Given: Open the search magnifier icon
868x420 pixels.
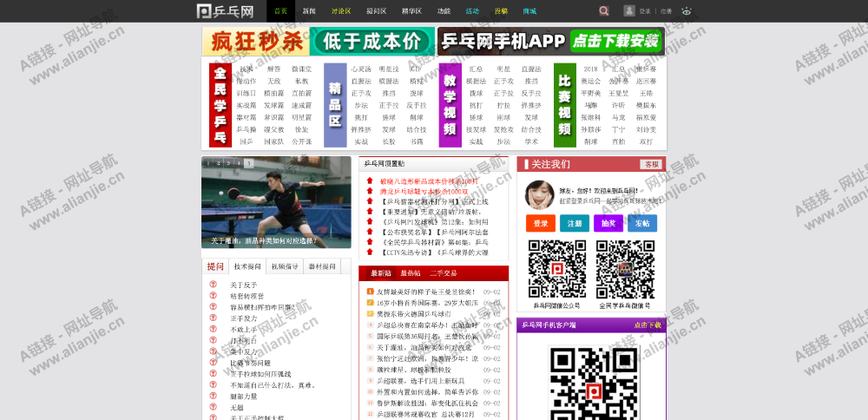Looking at the screenshot, I should pyautogui.click(x=604, y=11).
